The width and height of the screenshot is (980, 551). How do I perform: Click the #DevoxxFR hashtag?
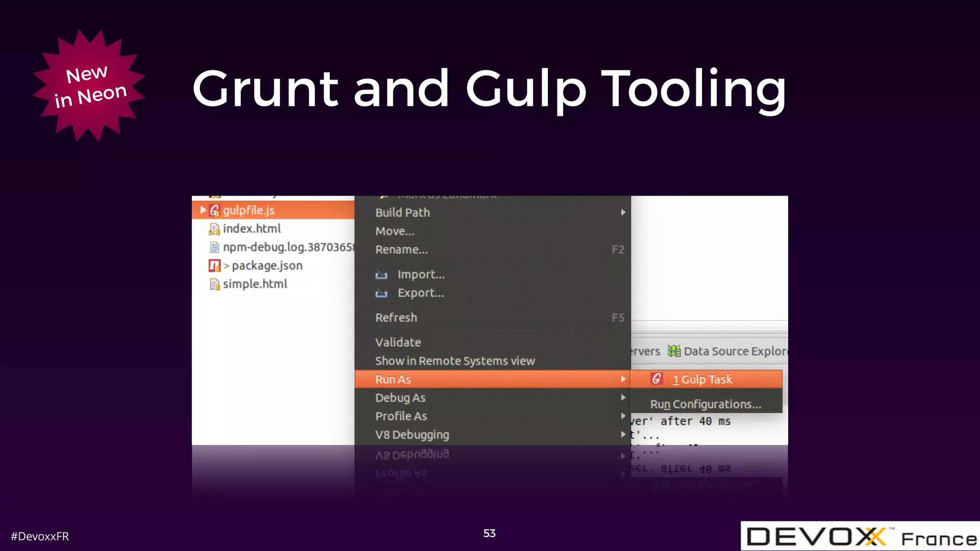pos(40,537)
